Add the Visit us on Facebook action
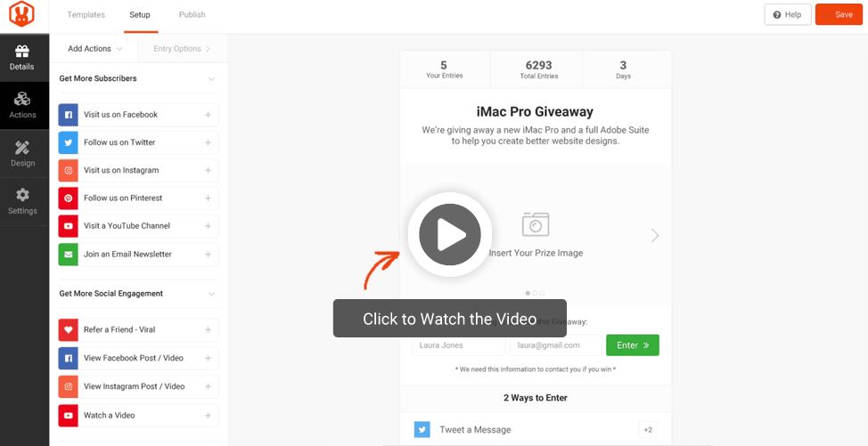The image size is (868, 446). (x=138, y=115)
